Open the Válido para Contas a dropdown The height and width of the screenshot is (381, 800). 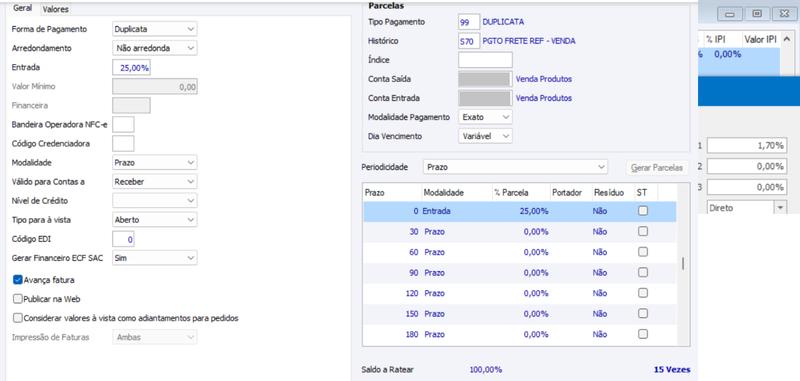(x=155, y=182)
